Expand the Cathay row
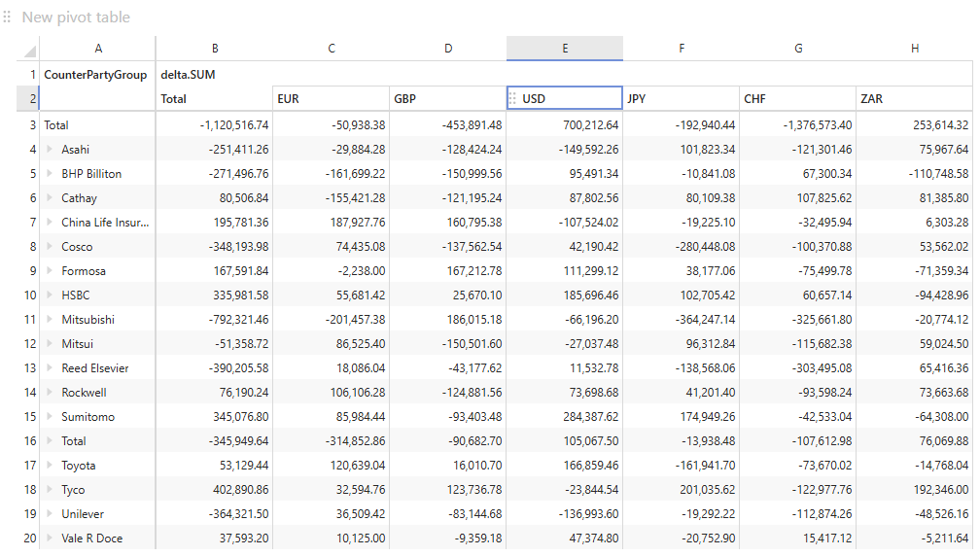 point(50,198)
